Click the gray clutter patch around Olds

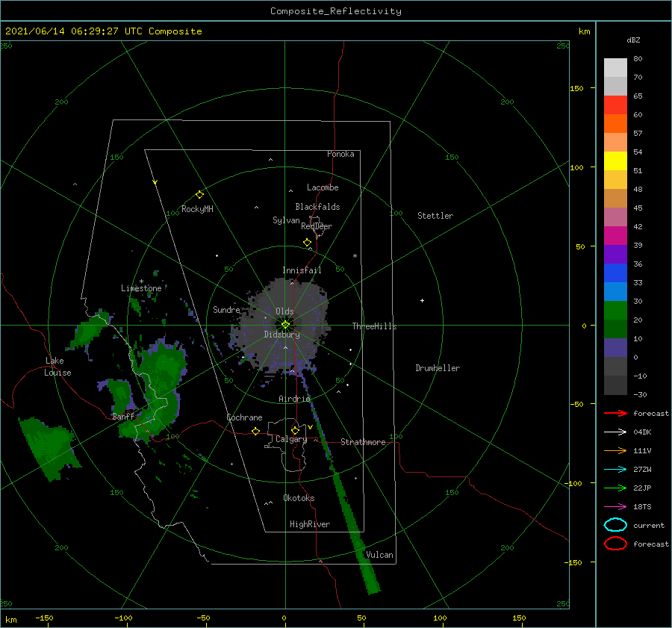tap(281, 326)
